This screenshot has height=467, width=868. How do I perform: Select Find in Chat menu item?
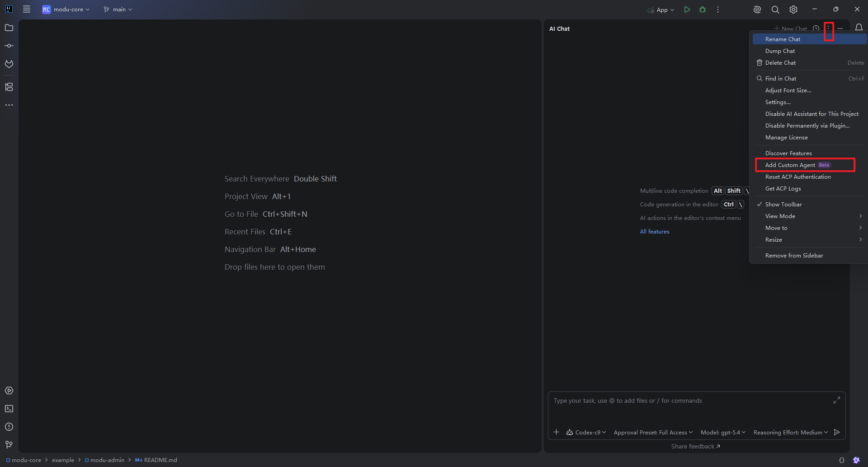point(808,79)
